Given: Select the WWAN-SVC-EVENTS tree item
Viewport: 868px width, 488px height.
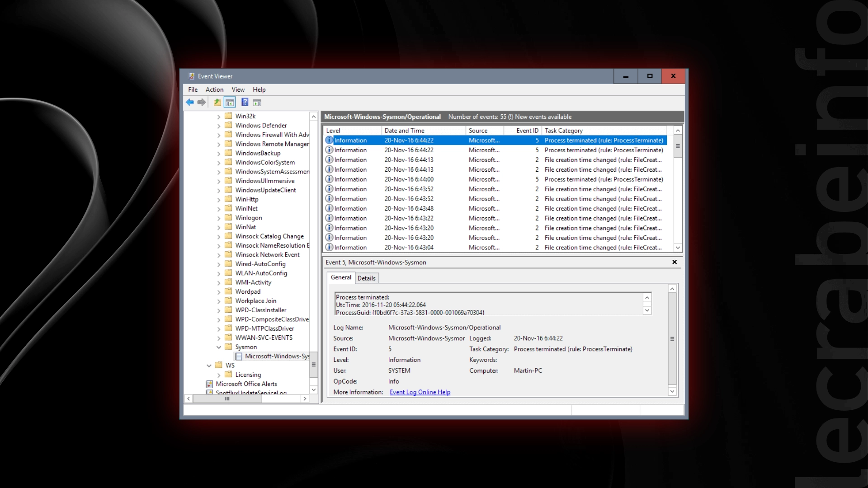Looking at the screenshot, I should [264, 338].
